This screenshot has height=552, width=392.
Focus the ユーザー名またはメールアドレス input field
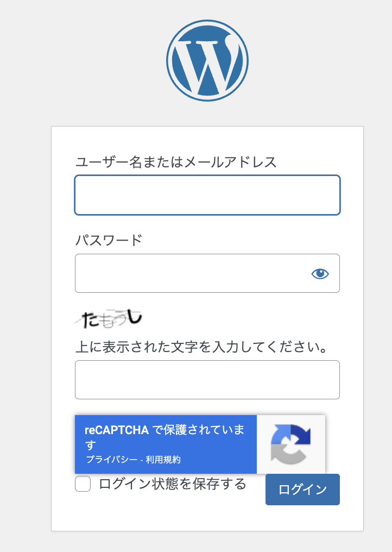click(207, 195)
